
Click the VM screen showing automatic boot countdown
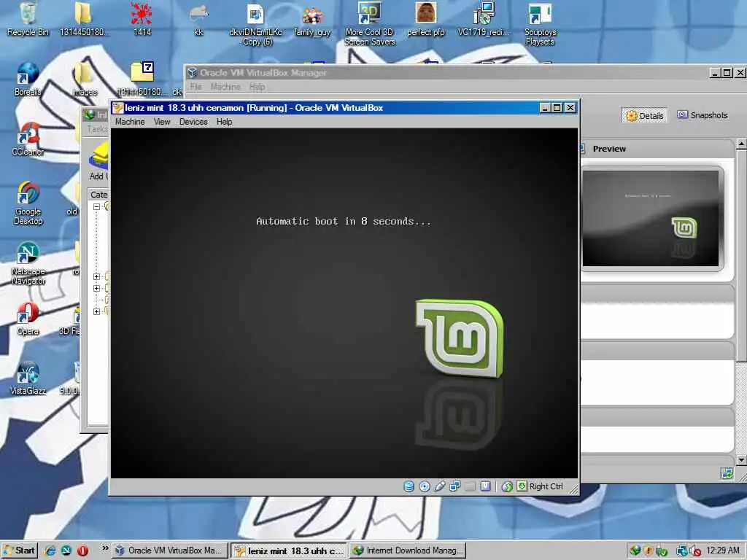pyautogui.click(x=344, y=303)
